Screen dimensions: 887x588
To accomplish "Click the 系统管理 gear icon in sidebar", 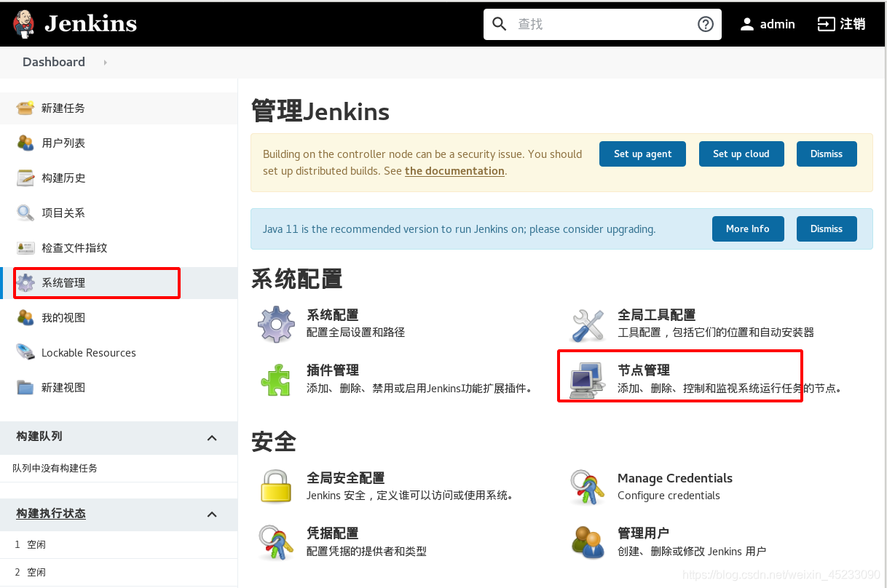I will (25, 282).
